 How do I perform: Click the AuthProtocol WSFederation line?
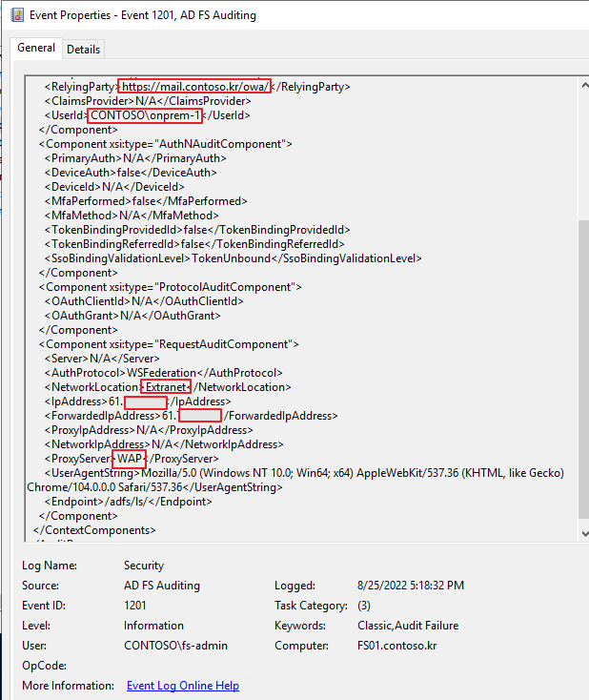click(163, 373)
